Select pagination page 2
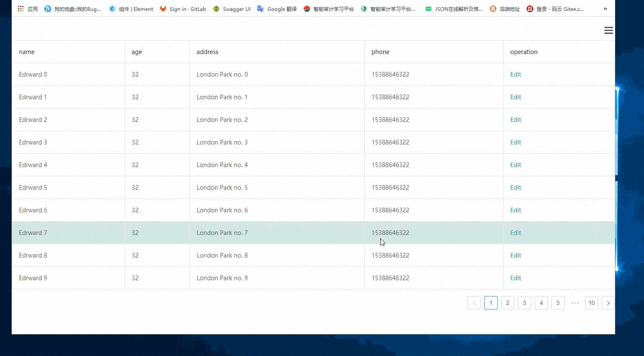The height and width of the screenshot is (356, 644). (508, 303)
